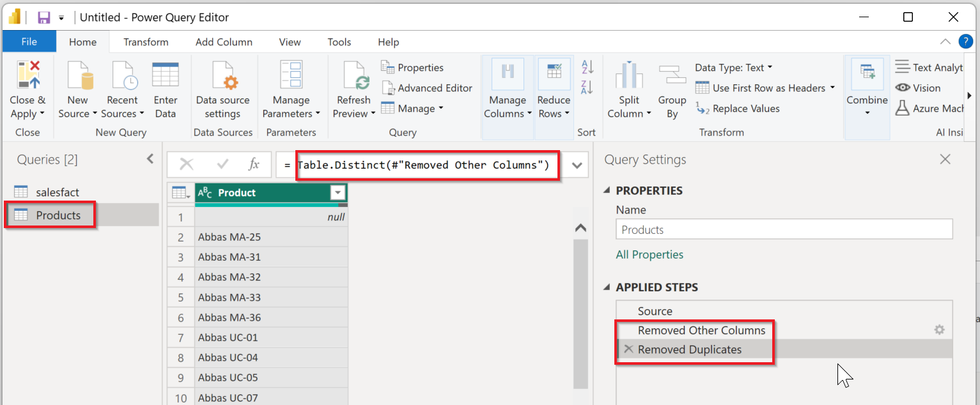Click the Sort Ascending icon
The image size is (980, 405).
(587, 67)
